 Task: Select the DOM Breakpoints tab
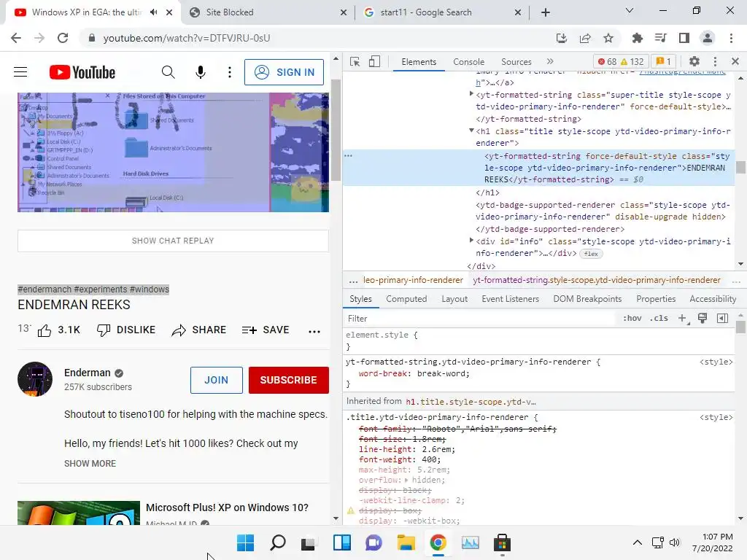point(587,299)
